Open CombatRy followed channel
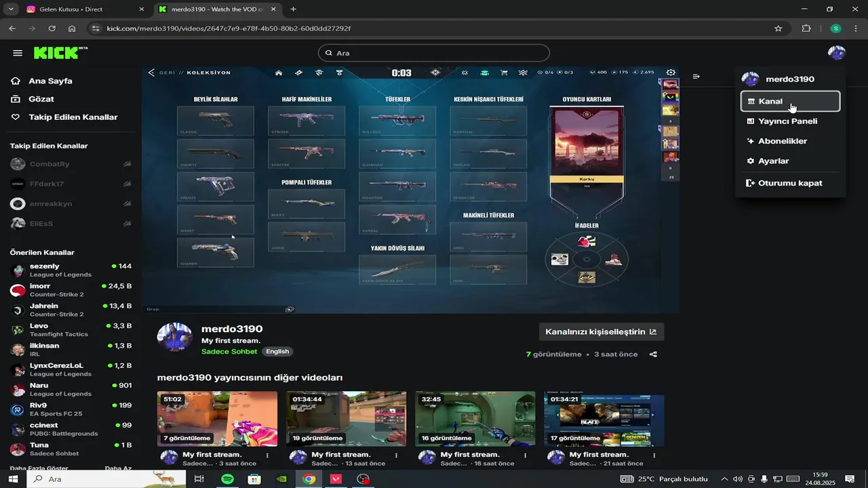Viewport: 868px width, 488px height. tap(71, 164)
